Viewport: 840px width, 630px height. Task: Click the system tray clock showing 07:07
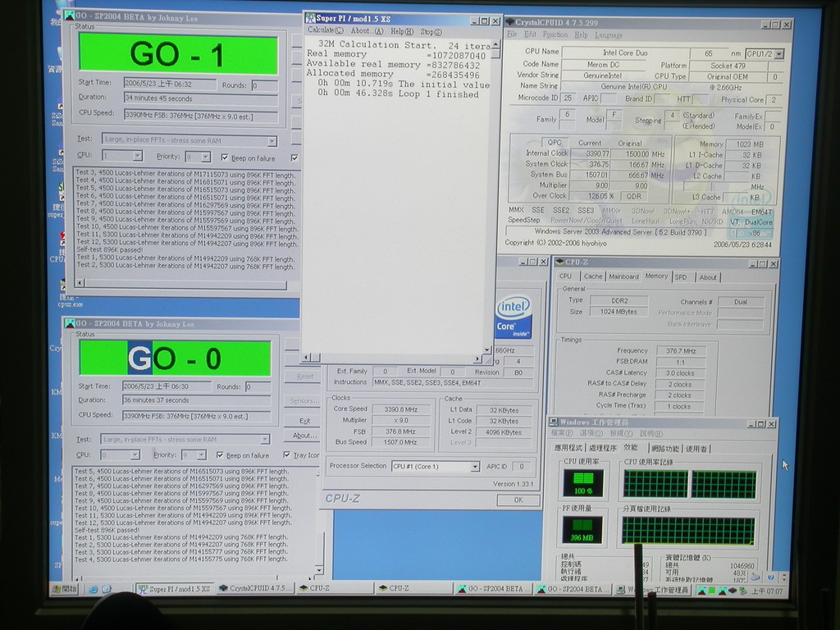pos(767,591)
